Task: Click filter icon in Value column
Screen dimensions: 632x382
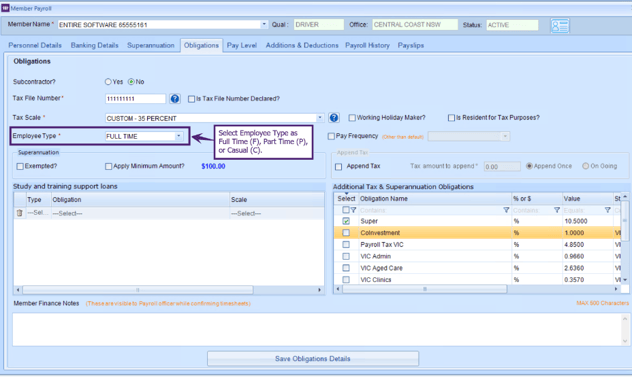Action: (x=607, y=210)
